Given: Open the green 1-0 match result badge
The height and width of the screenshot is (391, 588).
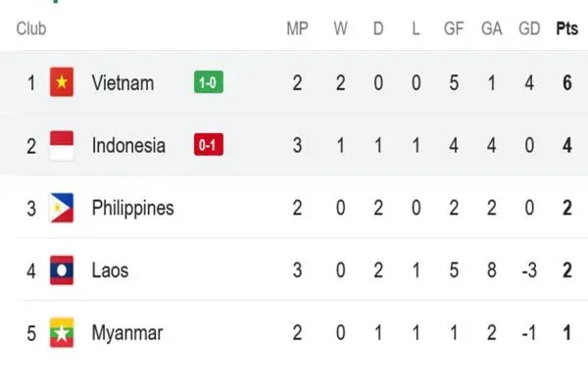Looking at the screenshot, I should tap(209, 81).
